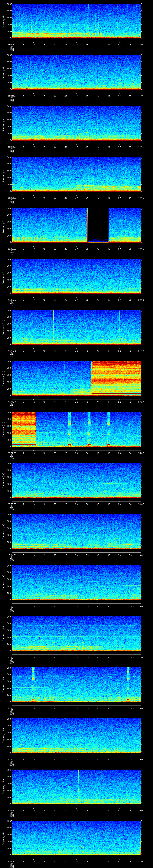Select the 23:27:00 start time label
This screenshot has width=153, height=868.
tap(12, 708)
